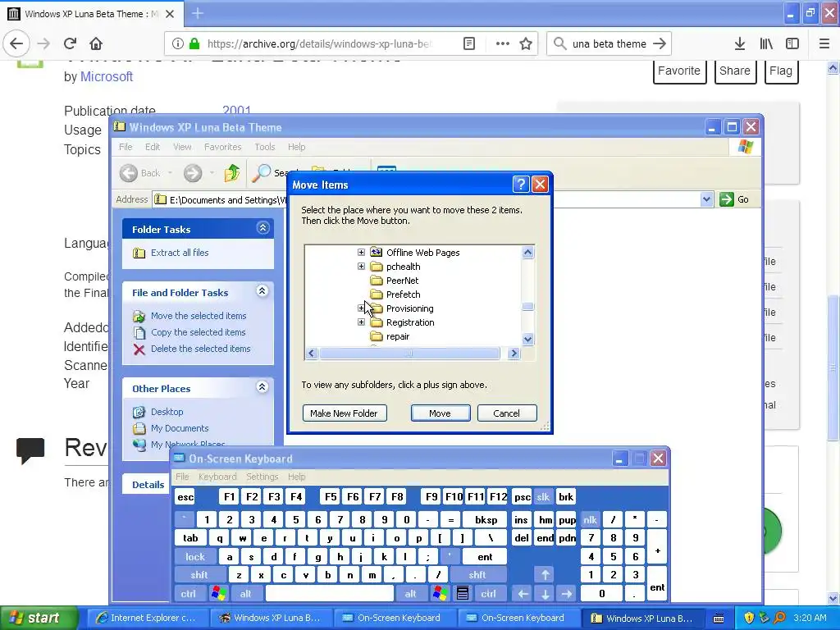Open Firefox downloads arrow icon
Screen dimensions: 840x630
(x=739, y=43)
